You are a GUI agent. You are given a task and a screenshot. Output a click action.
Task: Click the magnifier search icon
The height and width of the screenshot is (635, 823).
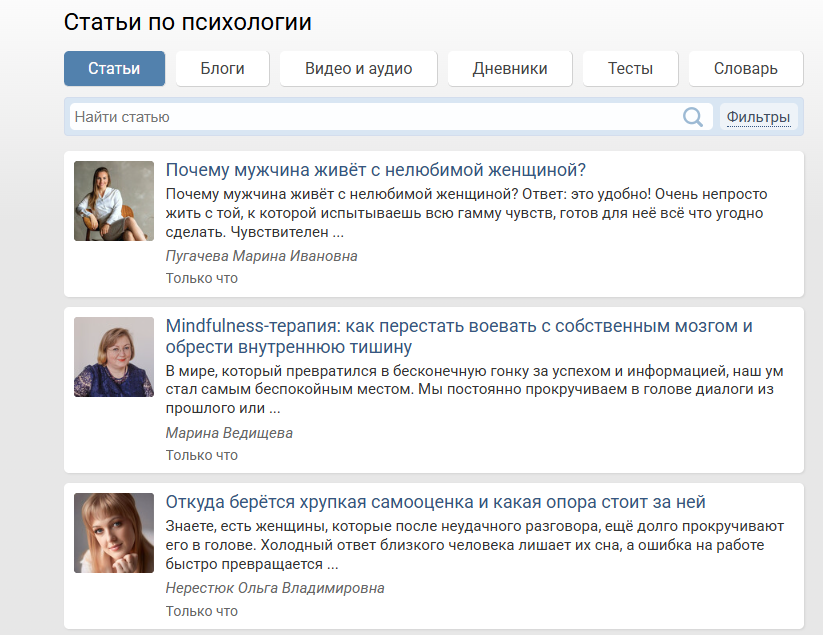pyautogui.click(x=692, y=117)
